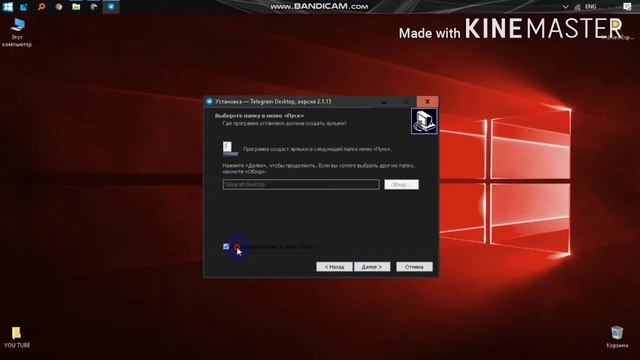Open the 'Этот компьютер' desktop icon

(x=17, y=33)
